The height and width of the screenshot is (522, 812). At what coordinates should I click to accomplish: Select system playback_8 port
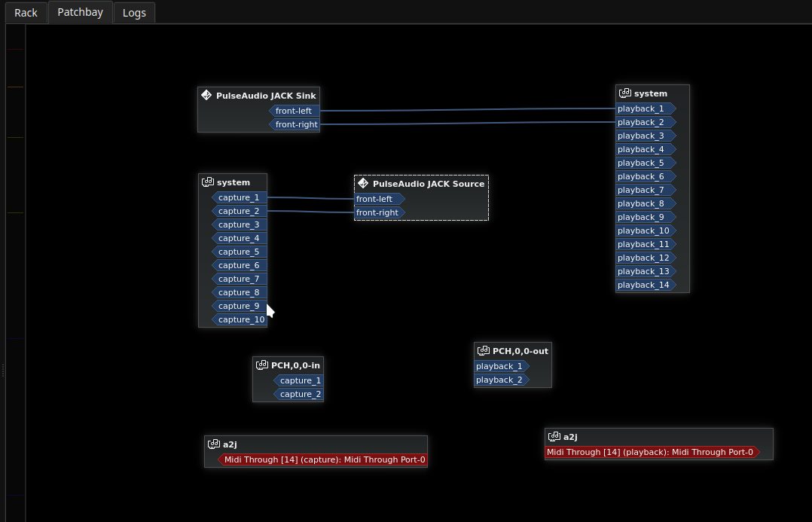click(x=646, y=203)
